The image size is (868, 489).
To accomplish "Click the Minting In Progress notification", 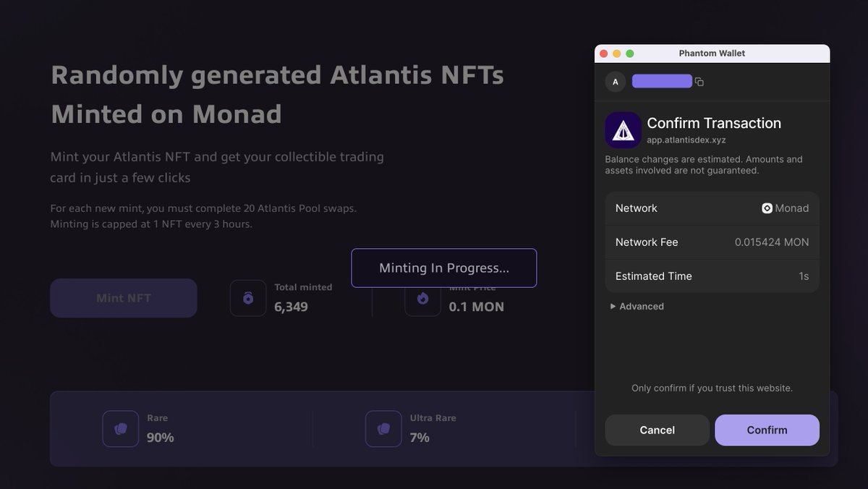I will (444, 268).
